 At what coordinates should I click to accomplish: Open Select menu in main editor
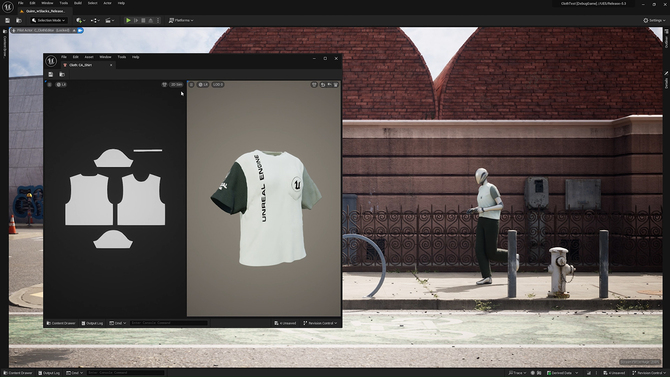92,3
